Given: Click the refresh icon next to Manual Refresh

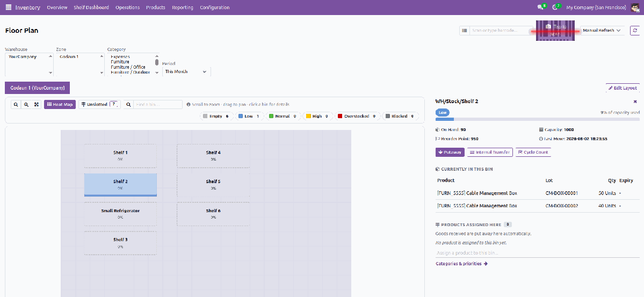Looking at the screenshot, I should click(x=635, y=31).
